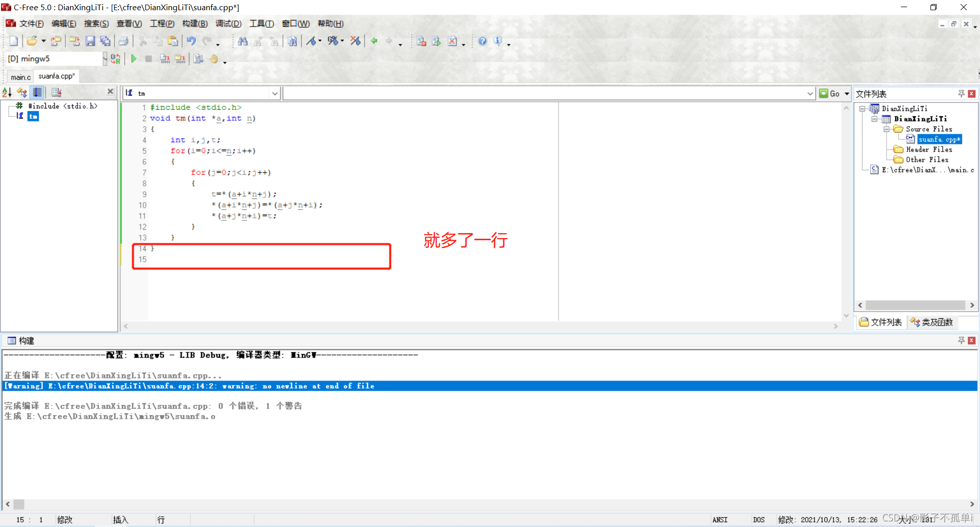Image resolution: width=980 pixels, height=527 pixels.
Task: Collapse the bold DianXingLiTi project node
Action: click(874, 119)
